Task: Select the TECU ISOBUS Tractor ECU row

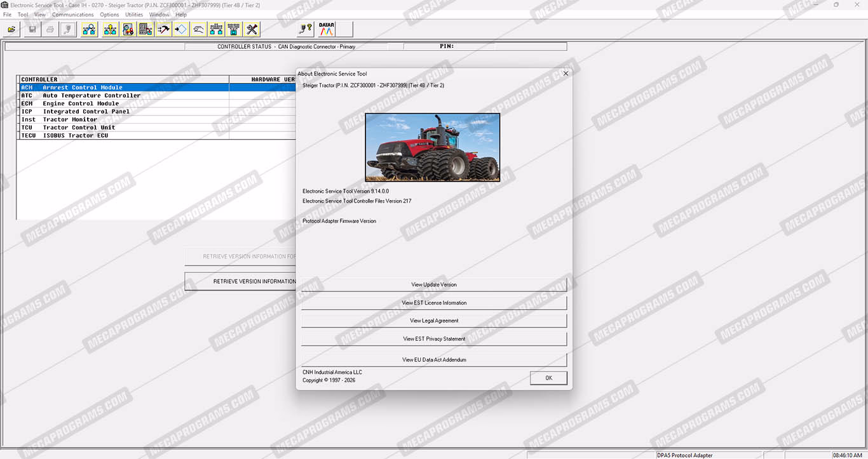Action: coord(157,135)
